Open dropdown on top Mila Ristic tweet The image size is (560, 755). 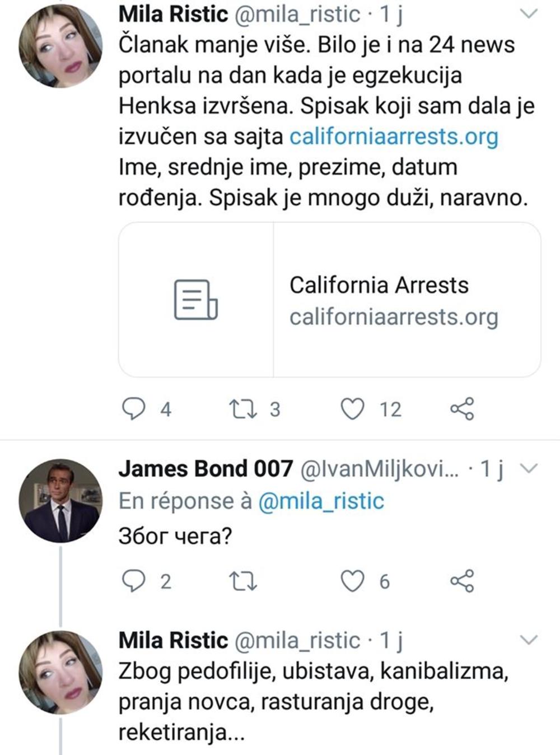[529, 14]
